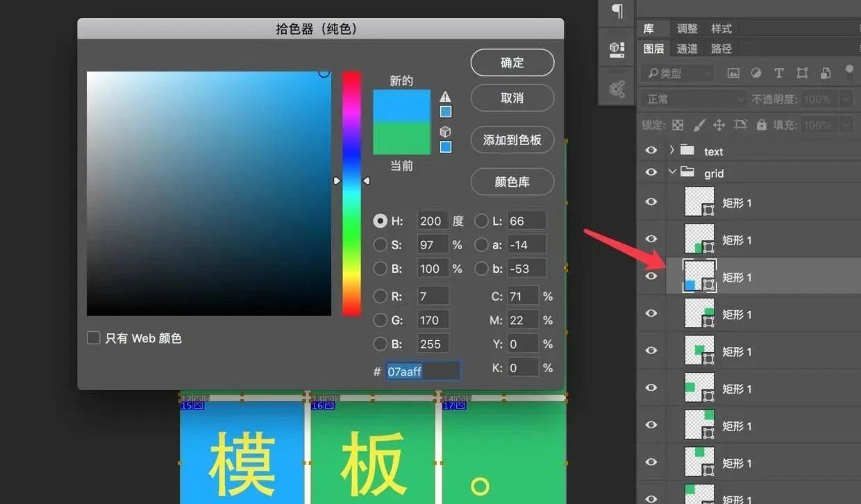Select the H hue radio button

(x=380, y=221)
